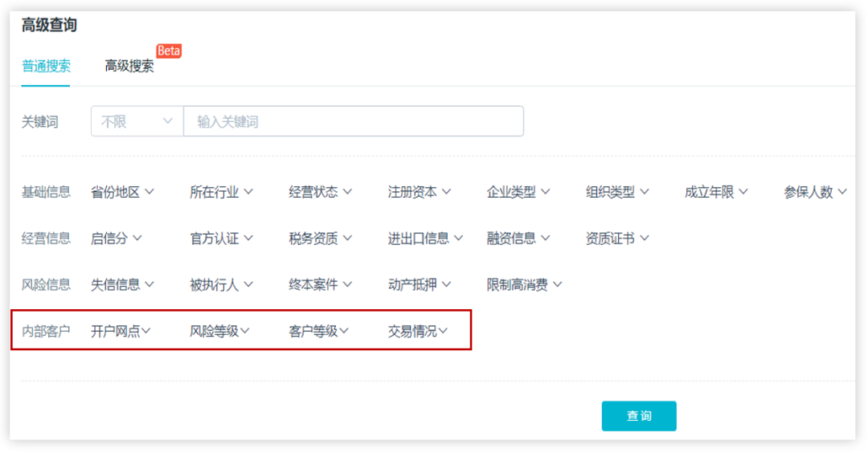Click the 查询 button
Image resolution: width=868 pixels, height=453 pixels.
[639, 416]
